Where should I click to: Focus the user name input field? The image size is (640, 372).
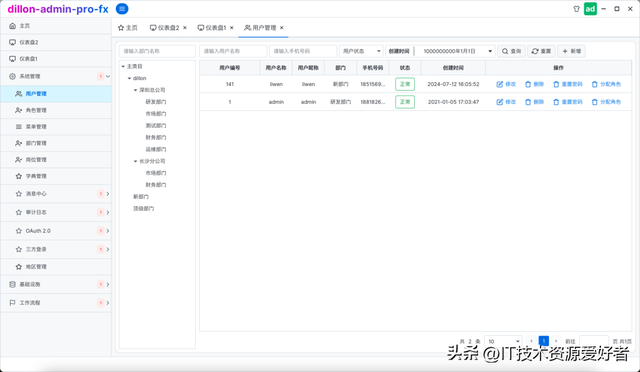[233, 51]
